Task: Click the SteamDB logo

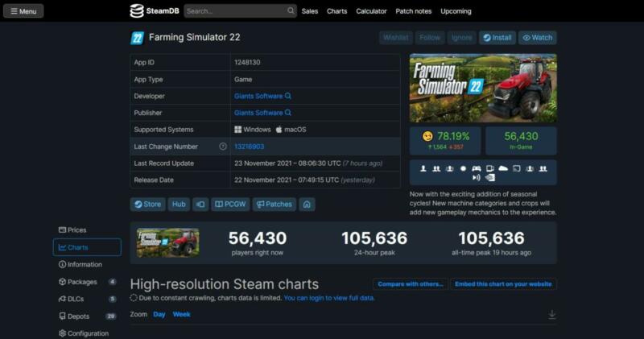Action: tap(155, 11)
